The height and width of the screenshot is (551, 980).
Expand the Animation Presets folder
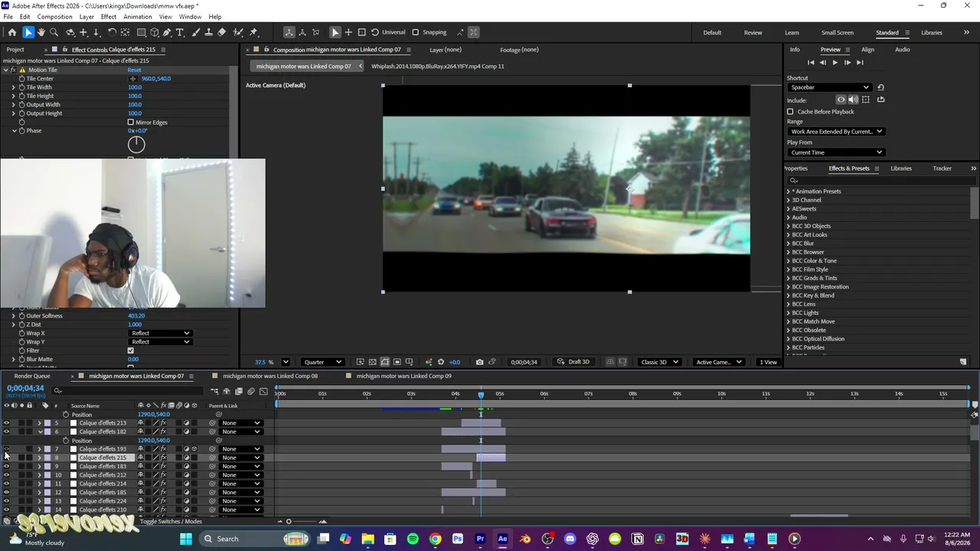coord(789,191)
